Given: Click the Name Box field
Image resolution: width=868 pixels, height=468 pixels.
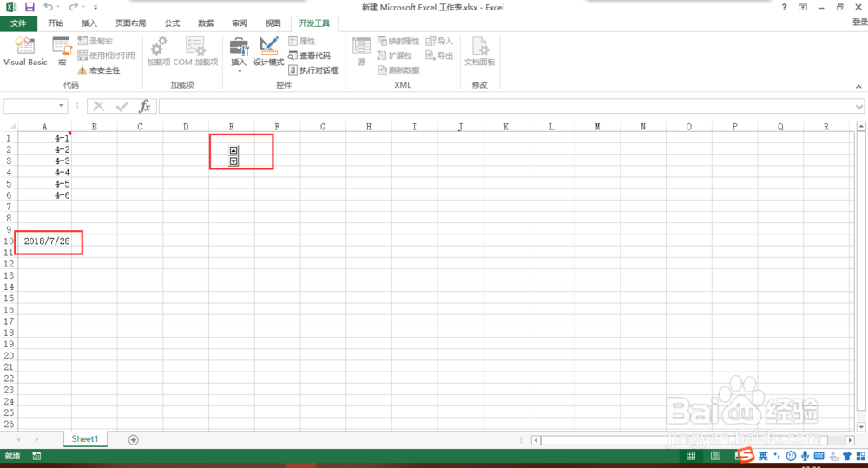Looking at the screenshot, I should coord(30,106).
